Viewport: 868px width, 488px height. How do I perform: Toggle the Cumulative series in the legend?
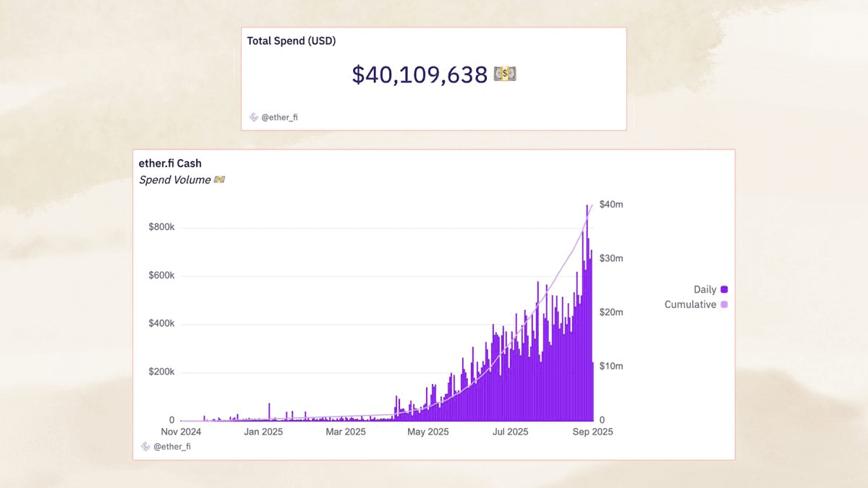click(x=696, y=304)
